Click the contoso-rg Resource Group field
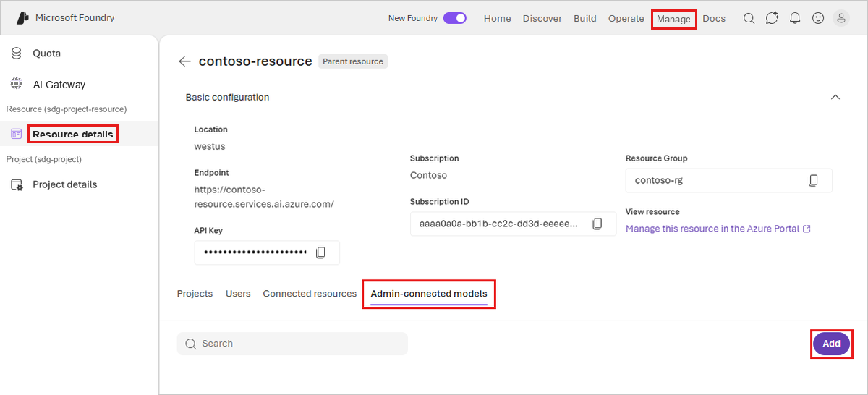Screen dimensions: 868x395 [728, 180]
